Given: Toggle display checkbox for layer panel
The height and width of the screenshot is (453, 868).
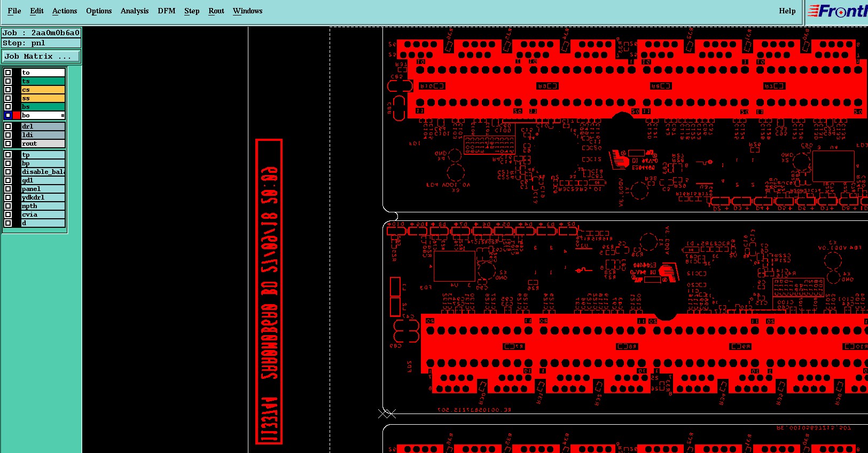Looking at the screenshot, I should click(x=8, y=189).
